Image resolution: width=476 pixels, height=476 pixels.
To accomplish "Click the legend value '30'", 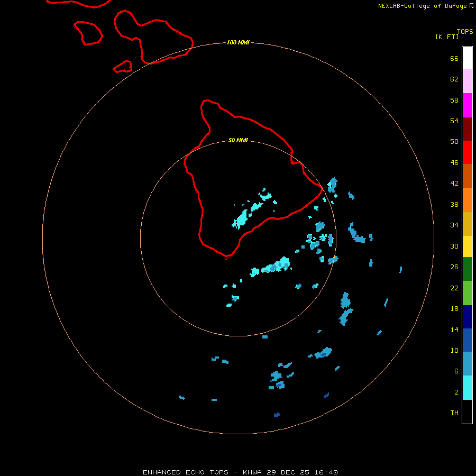I will pyautogui.click(x=454, y=246).
